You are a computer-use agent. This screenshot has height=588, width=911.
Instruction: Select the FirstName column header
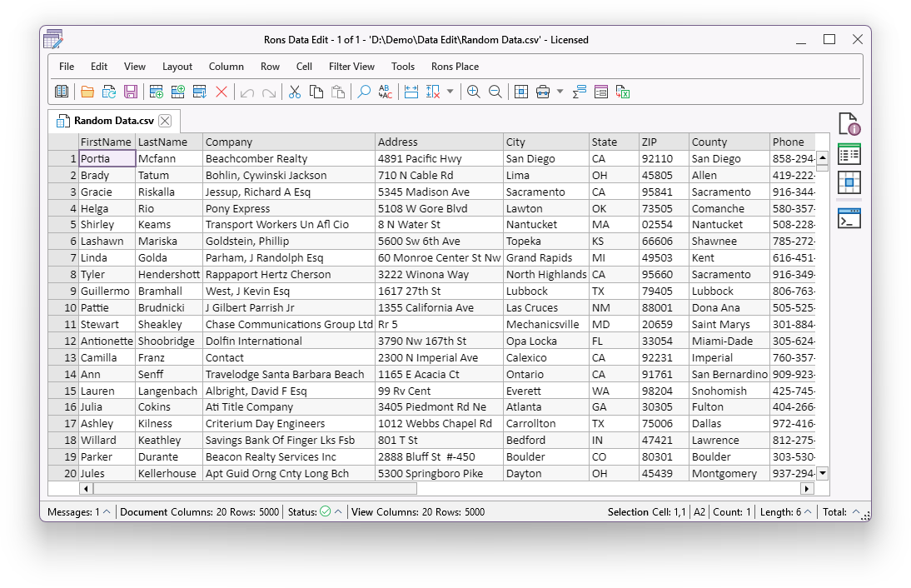click(x=107, y=142)
